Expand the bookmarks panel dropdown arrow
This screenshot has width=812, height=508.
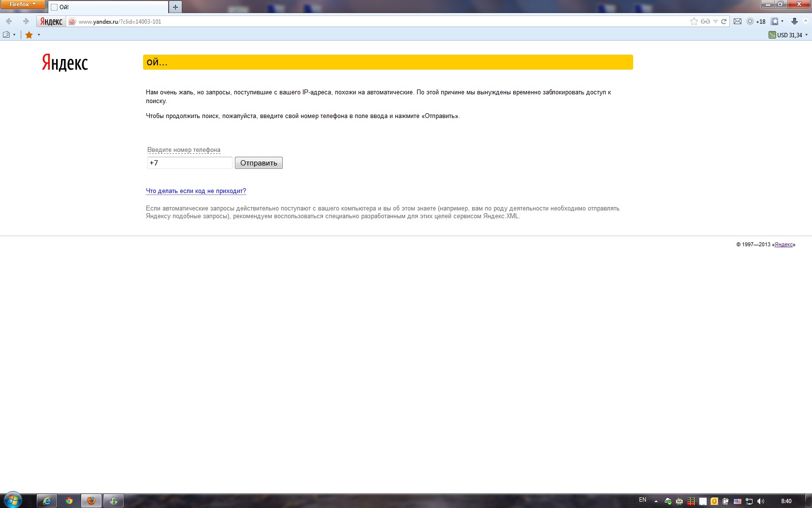pyautogui.click(x=782, y=21)
